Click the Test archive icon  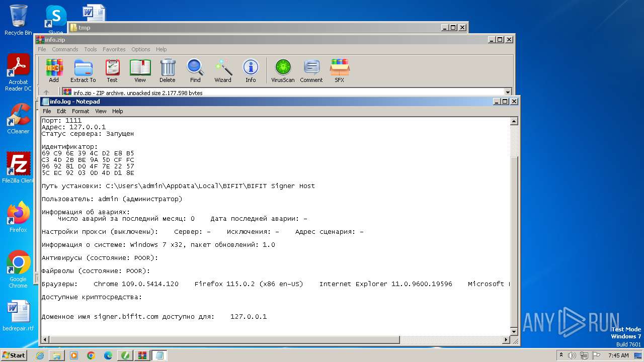[x=112, y=70]
